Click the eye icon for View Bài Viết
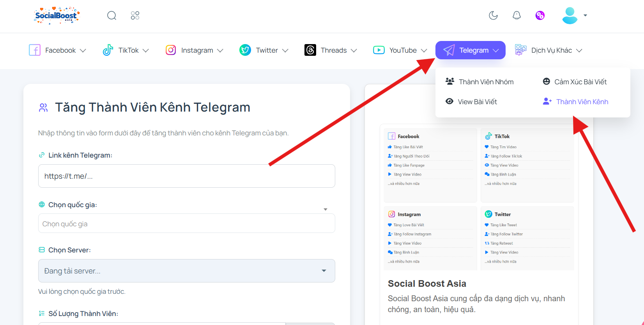Image resolution: width=644 pixels, height=325 pixels. pyautogui.click(x=449, y=101)
